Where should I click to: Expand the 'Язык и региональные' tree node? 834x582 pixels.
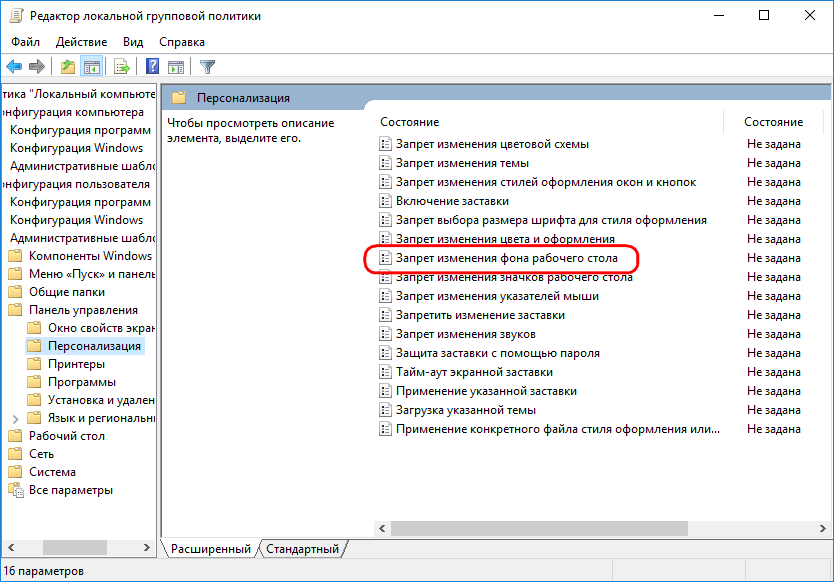tap(15, 419)
